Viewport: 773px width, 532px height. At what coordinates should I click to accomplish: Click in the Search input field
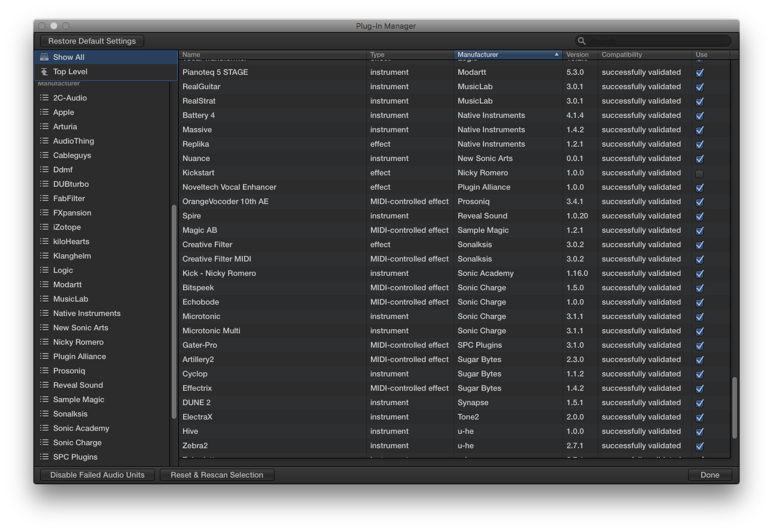(653, 41)
